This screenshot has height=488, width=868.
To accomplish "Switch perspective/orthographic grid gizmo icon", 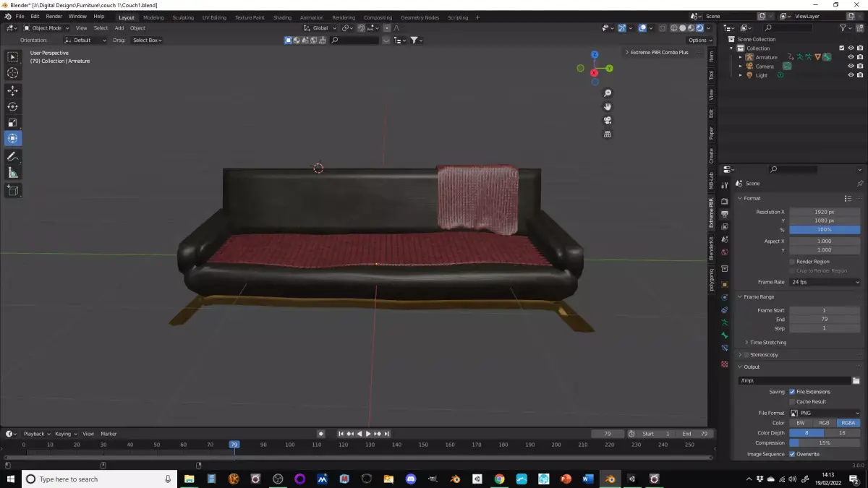I will [x=608, y=134].
